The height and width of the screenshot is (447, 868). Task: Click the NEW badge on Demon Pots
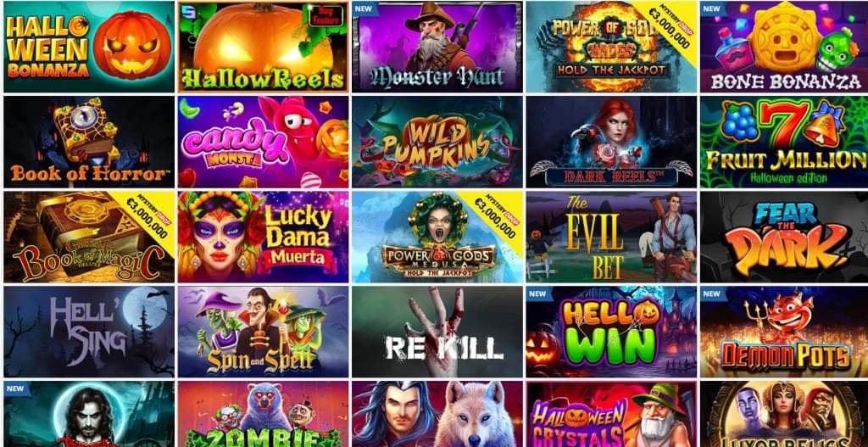[712, 293]
